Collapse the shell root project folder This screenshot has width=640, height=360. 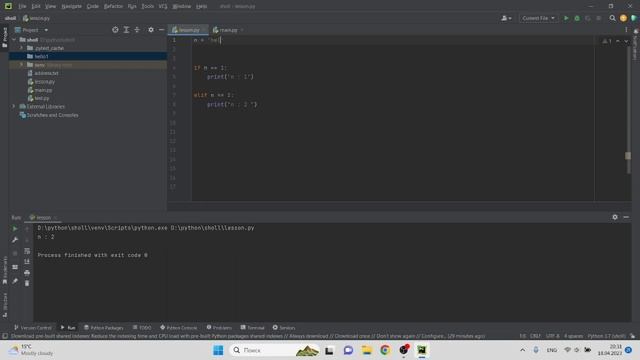(x=14, y=40)
